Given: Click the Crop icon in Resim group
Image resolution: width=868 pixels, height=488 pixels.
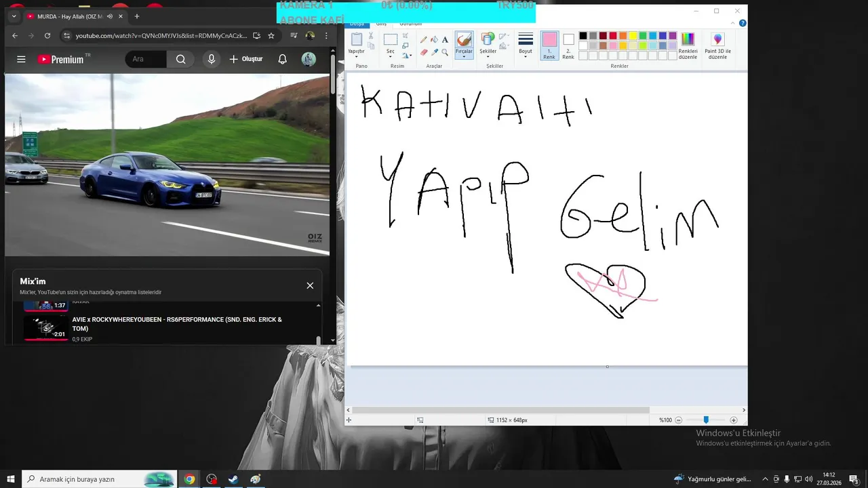Looking at the screenshot, I should click(x=406, y=36).
